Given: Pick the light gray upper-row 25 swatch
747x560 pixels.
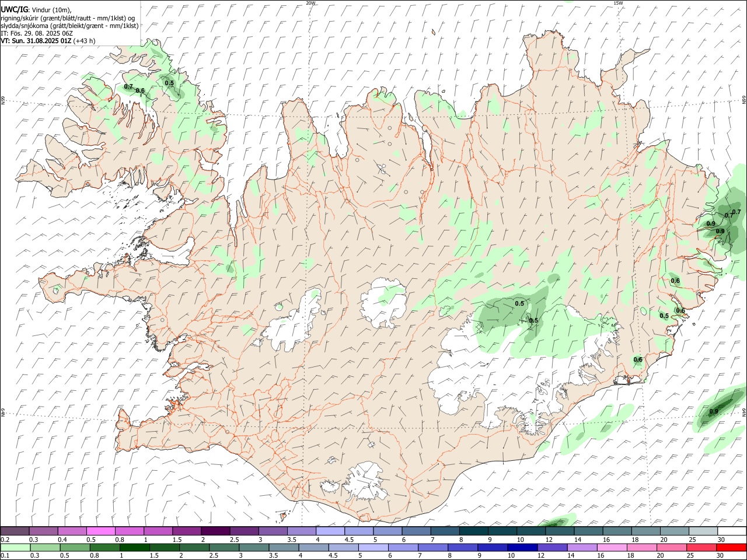Looking at the screenshot, I should tap(702, 531).
